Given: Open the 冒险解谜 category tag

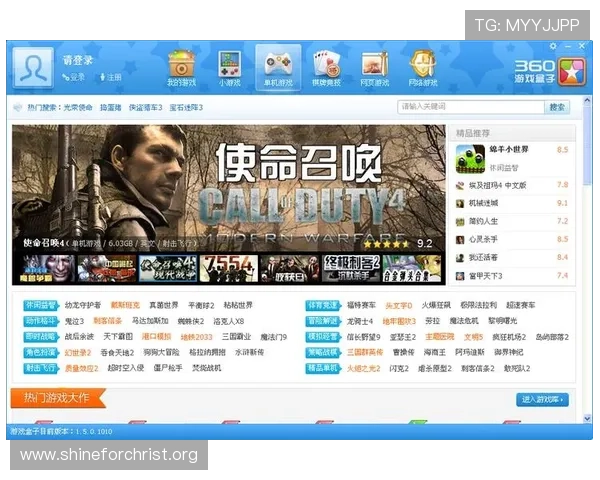Looking at the screenshot, I should 323,321.
